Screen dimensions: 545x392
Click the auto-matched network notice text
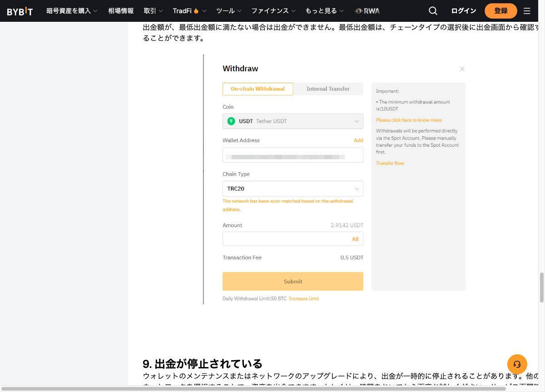click(288, 205)
